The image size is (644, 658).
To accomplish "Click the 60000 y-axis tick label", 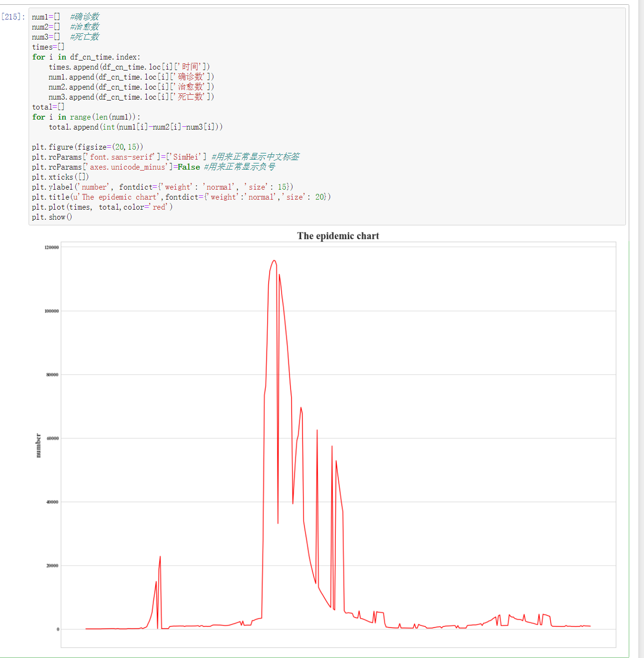I will (x=52, y=438).
